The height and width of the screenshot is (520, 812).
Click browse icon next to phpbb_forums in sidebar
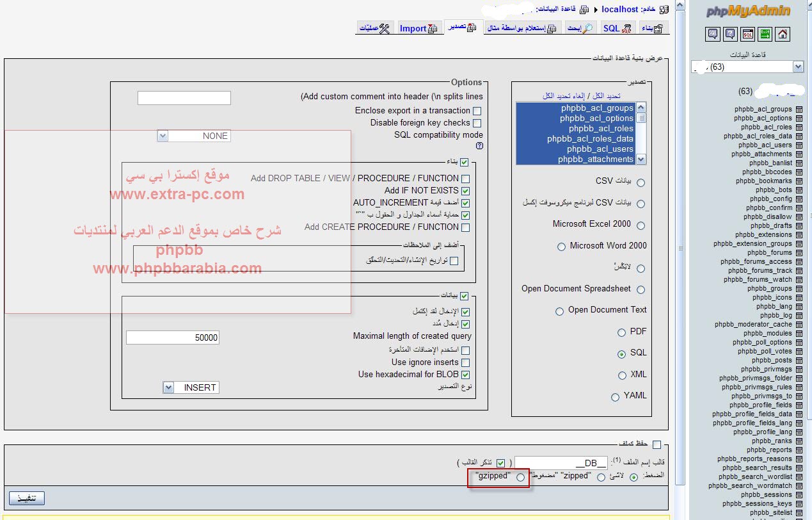coord(799,253)
